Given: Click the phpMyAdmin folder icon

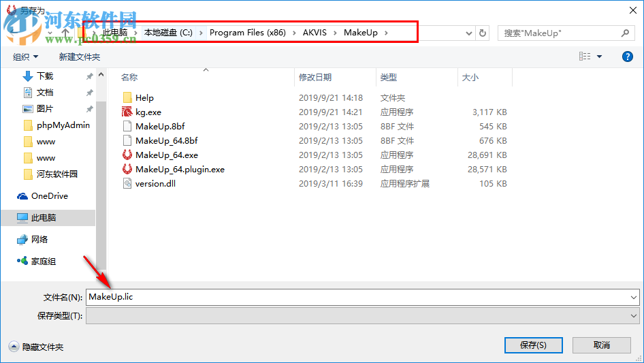Looking at the screenshot, I should click(x=28, y=125).
